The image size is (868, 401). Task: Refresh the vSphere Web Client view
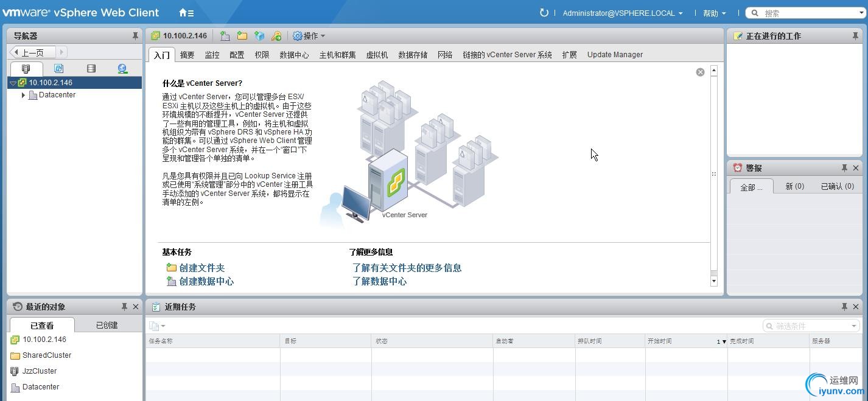(544, 13)
